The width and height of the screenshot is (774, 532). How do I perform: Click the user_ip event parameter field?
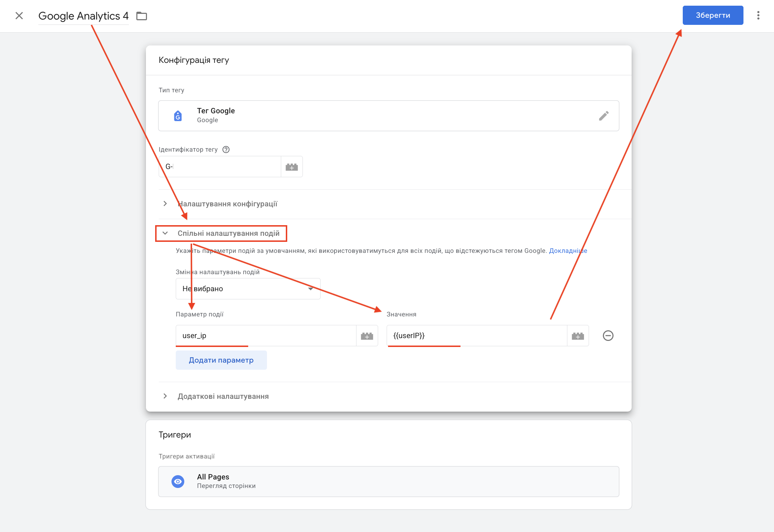coord(266,336)
